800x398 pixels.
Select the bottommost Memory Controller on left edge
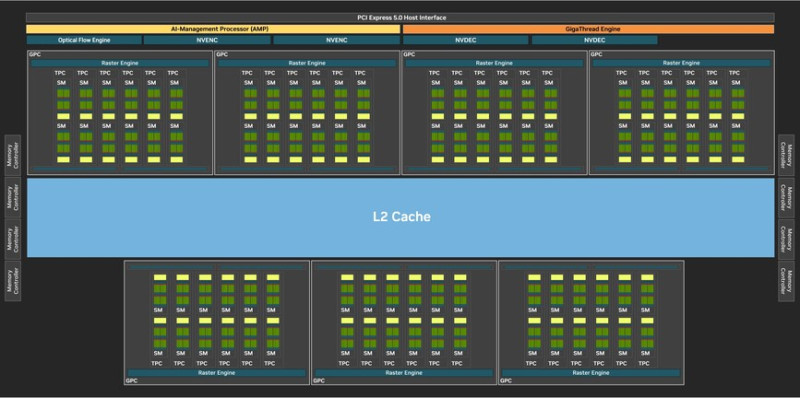point(13,281)
